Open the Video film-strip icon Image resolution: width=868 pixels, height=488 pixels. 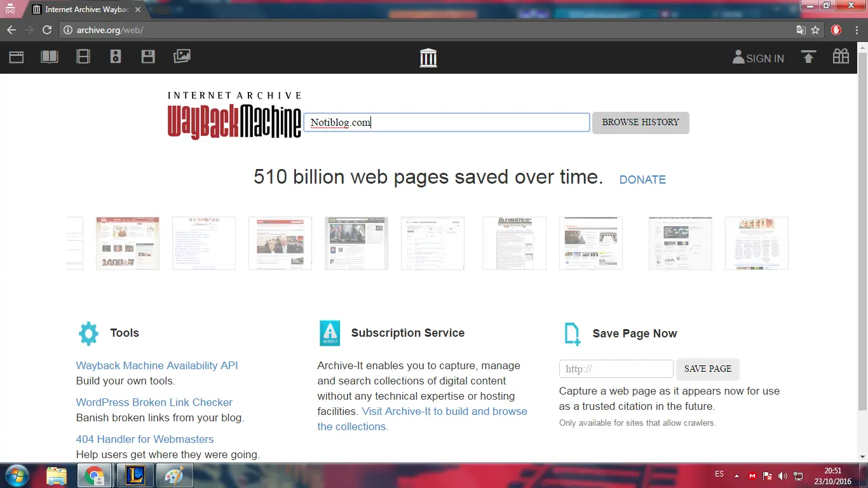point(83,57)
